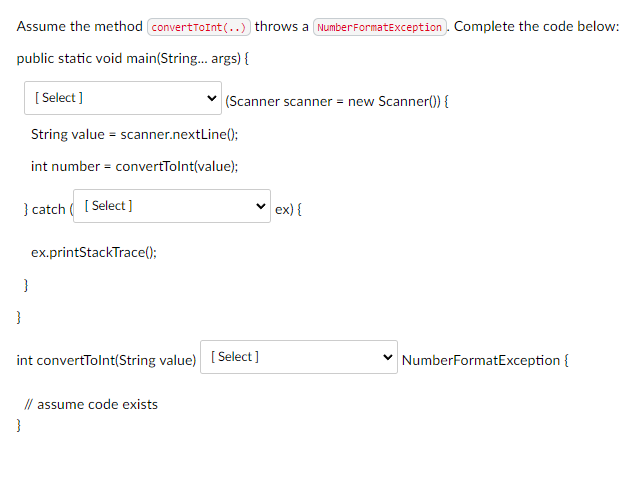Open the Select dropdown in the catch clause
This screenshot has width=637, height=500.
point(172,206)
